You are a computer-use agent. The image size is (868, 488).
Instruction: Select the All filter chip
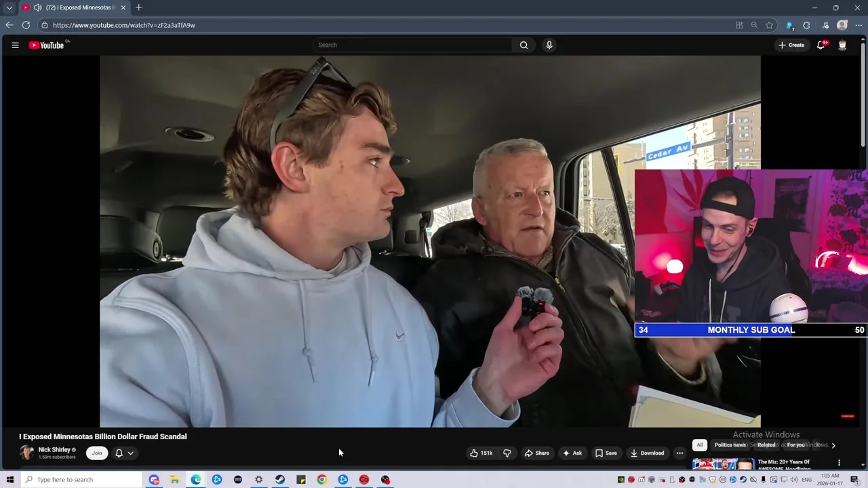point(700,445)
